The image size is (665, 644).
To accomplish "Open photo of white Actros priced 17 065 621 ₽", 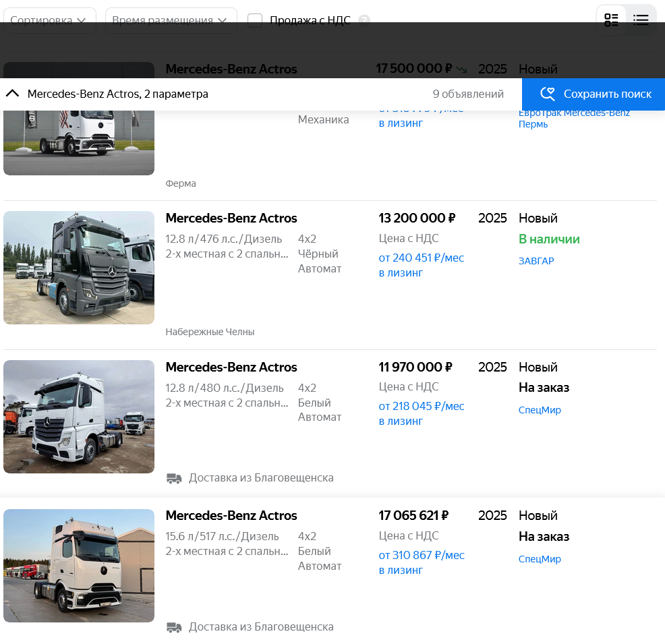I will click(79, 565).
